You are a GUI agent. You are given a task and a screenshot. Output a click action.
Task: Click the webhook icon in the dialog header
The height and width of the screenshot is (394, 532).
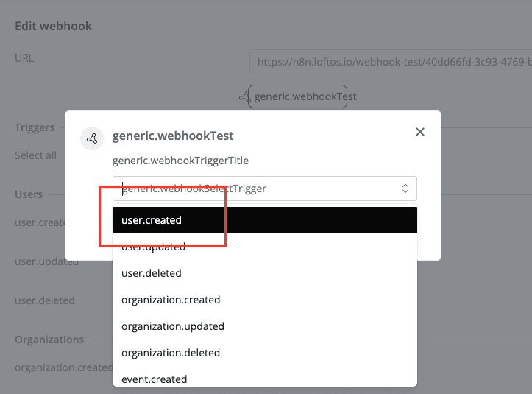92,138
